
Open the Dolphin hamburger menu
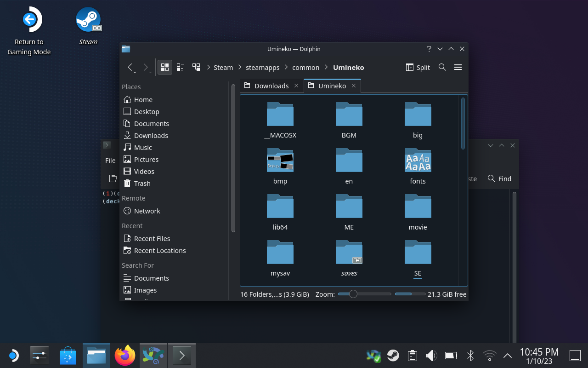tap(458, 67)
